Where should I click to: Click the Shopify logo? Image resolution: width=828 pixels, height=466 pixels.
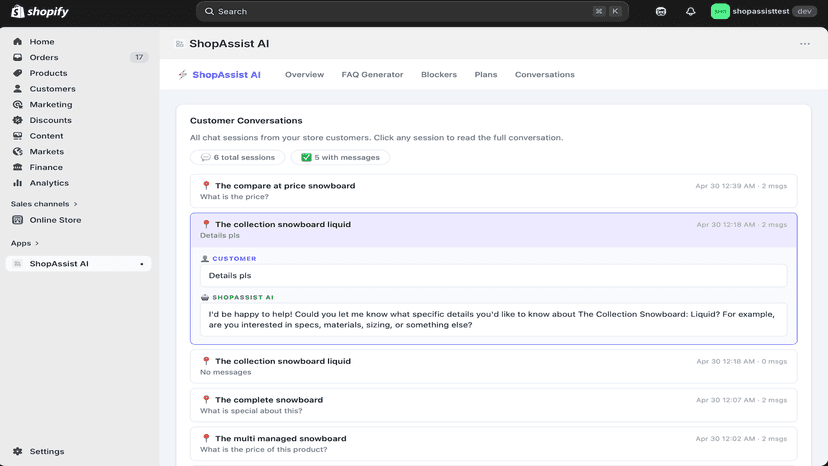pos(40,11)
